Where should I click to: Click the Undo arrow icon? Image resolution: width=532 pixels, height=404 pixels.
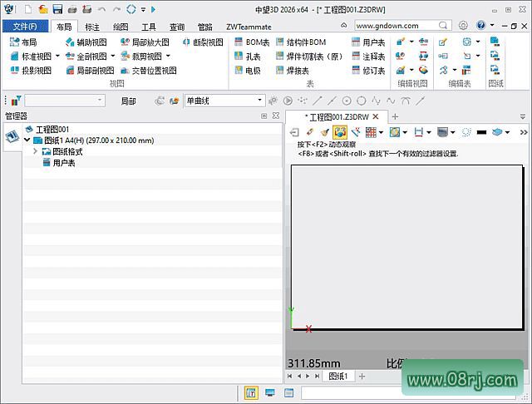pyautogui.click(x=101, y=9)
